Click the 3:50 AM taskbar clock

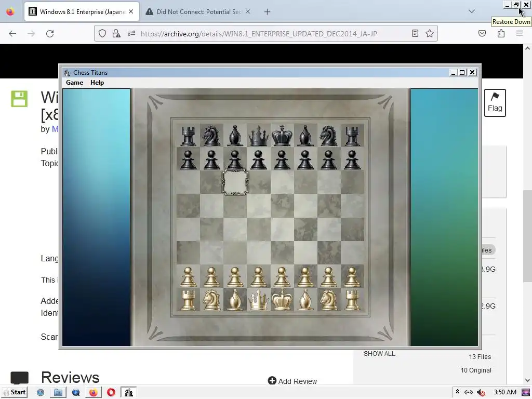click(505, 392)
